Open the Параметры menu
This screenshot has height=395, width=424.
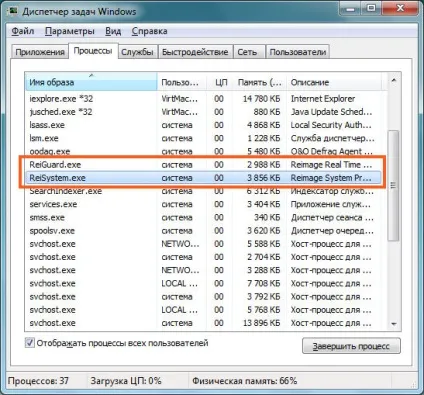pyautogui.click(x=70, y=31)
